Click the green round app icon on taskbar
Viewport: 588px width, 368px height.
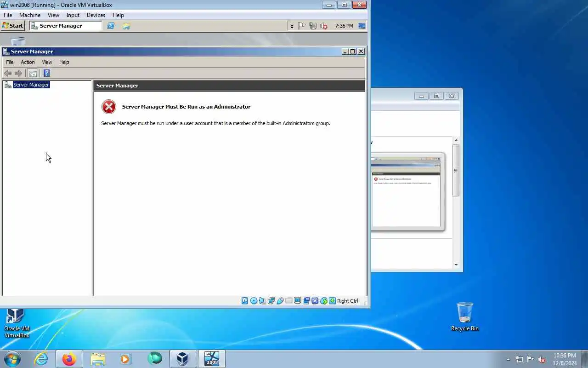[x=155, y=358]
